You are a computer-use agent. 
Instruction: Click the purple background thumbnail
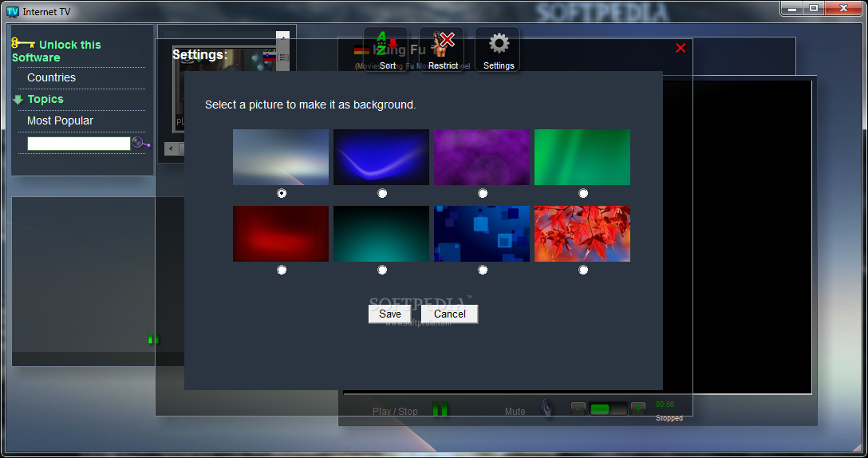[482, 157]
